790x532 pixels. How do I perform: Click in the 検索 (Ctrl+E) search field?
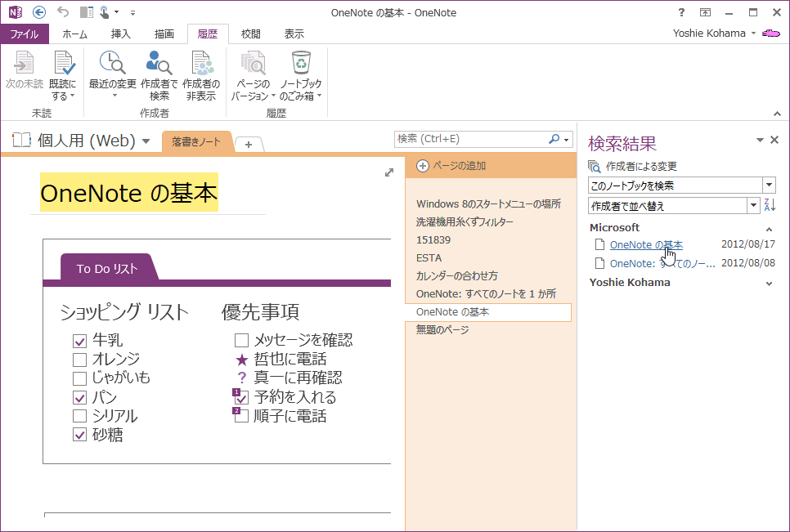click(470, 139)
